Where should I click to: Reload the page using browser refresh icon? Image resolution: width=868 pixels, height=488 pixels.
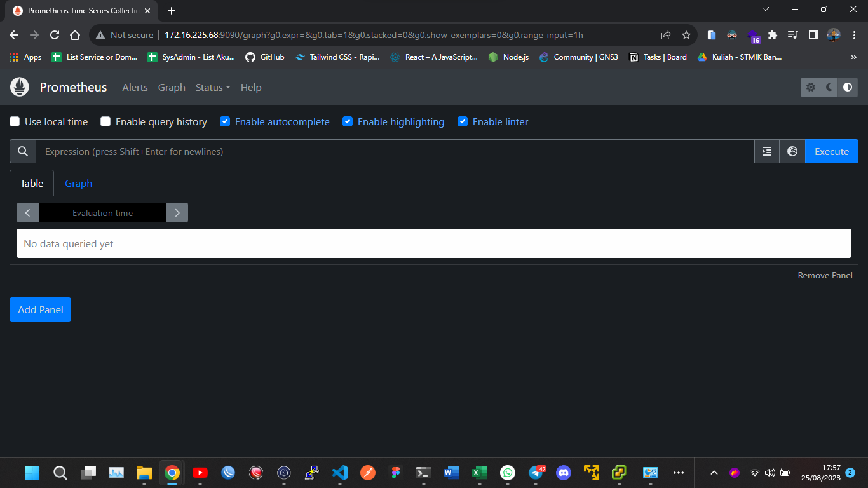pos(55,35)
